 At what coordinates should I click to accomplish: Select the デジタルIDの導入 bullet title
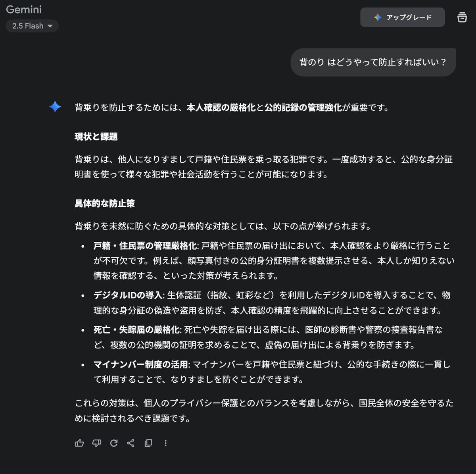click(x=128, y=295)
